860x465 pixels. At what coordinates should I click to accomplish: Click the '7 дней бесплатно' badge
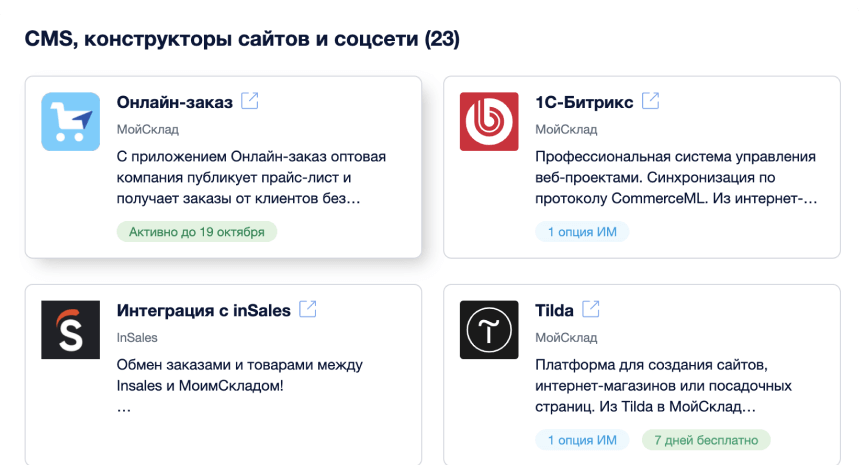706,440
